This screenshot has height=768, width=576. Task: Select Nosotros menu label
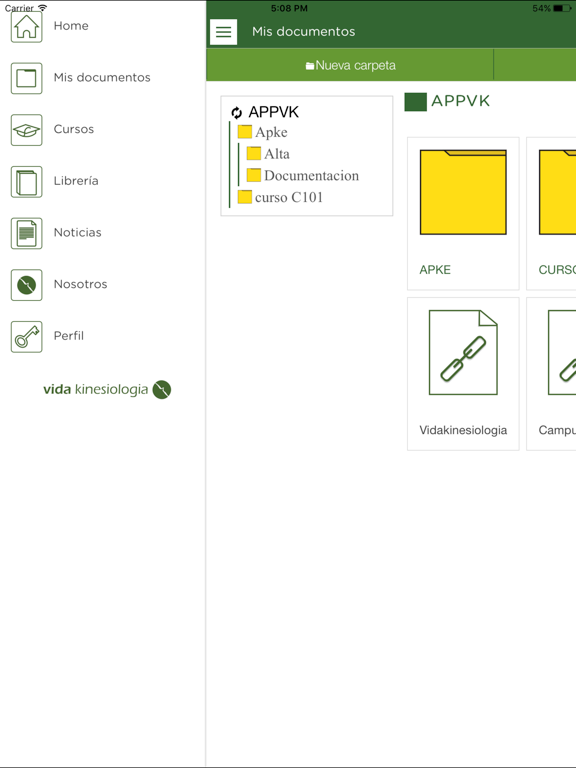point(80,284)
